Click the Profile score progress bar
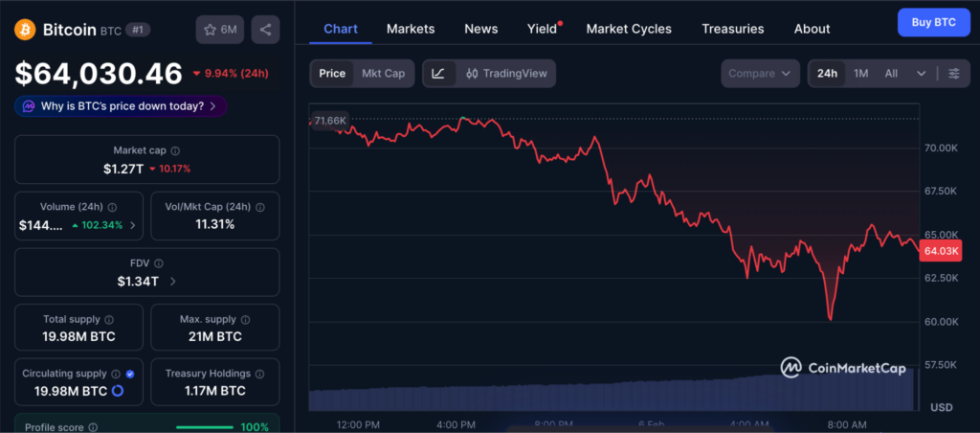Image resolution: width=980 pixels, height=433 pixels. pos(205,427)
